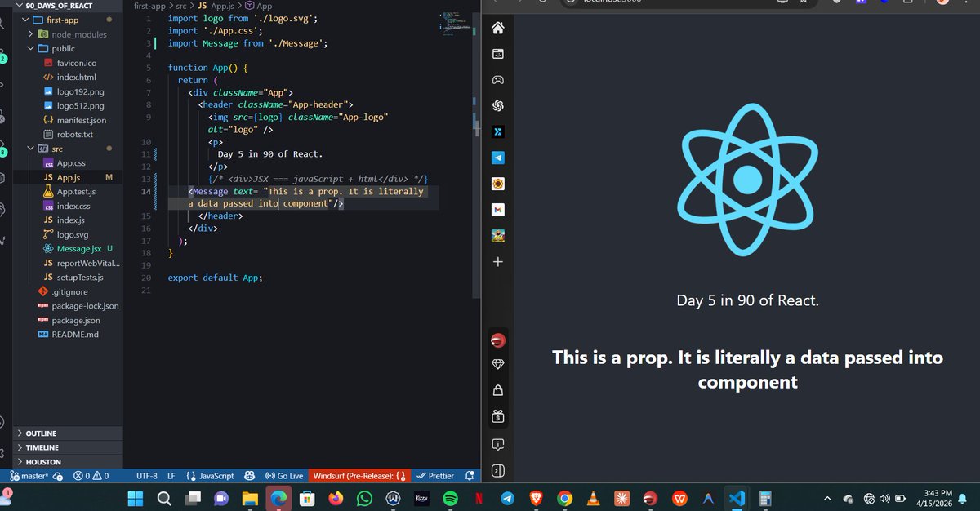Open the volume control in system tray
This screenshot has height=511, width=980.
(x=885, y=498)
